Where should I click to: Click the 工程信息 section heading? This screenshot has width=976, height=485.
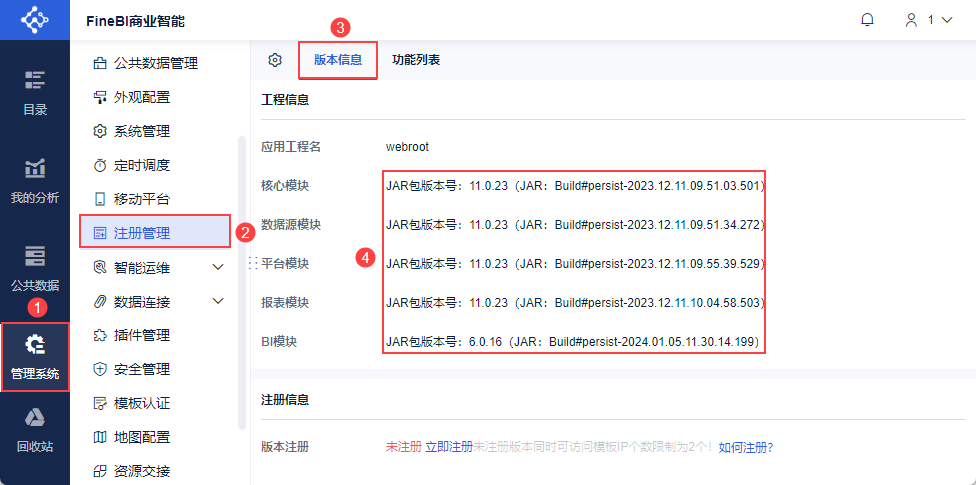[x=285, y=99]
